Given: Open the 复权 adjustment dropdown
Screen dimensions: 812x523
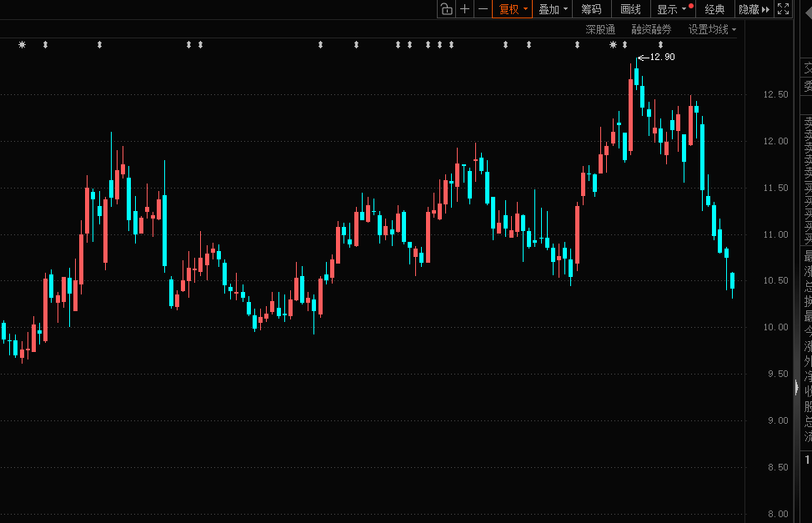Looking at the screenshot, I should tap(513, 9).
